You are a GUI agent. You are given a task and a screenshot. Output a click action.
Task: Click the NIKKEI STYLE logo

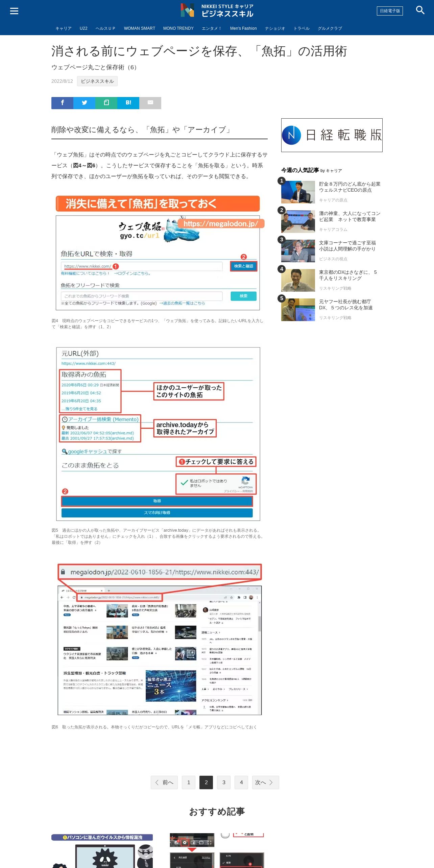coord(217,10)
